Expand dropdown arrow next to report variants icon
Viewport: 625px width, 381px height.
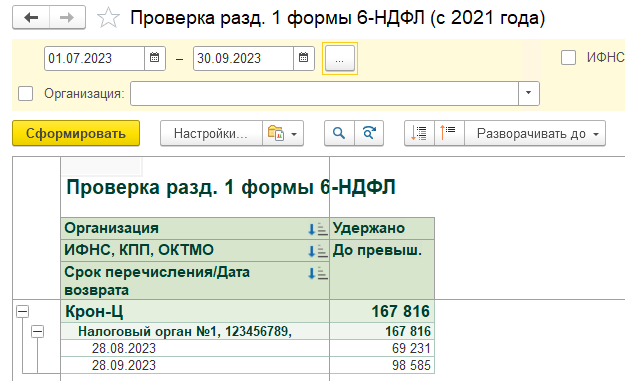[x=294, y=134]
